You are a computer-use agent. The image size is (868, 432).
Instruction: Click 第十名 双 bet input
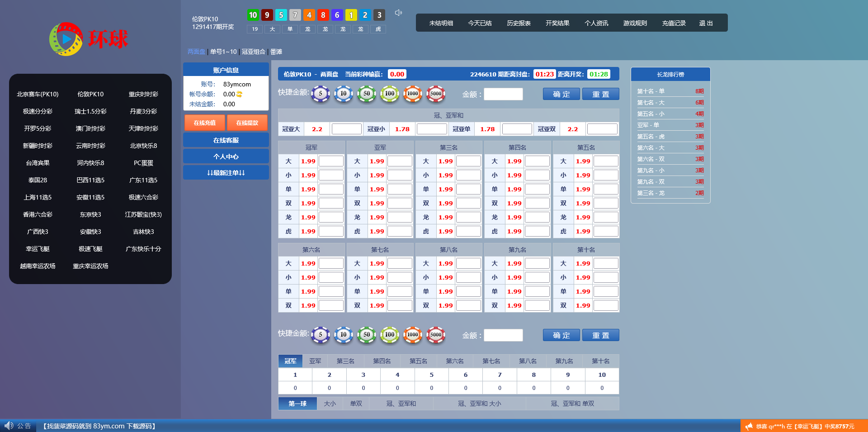pos(606,305)
